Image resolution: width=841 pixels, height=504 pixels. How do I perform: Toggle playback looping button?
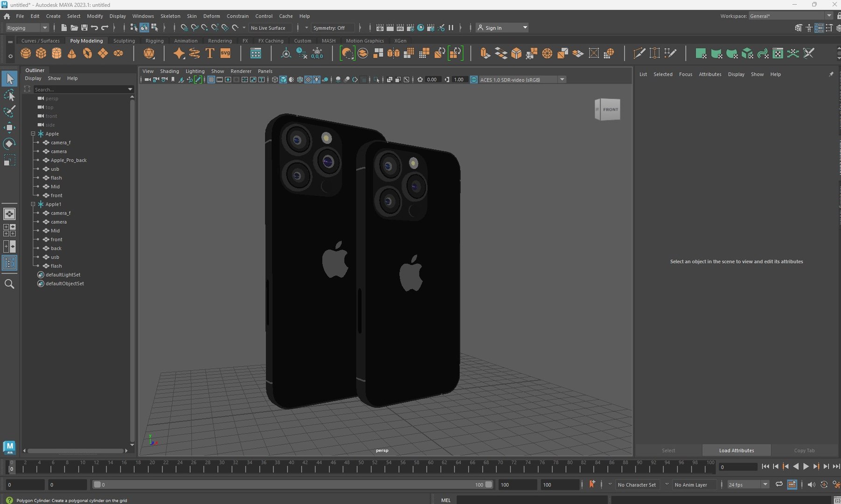tap(778, 484)
